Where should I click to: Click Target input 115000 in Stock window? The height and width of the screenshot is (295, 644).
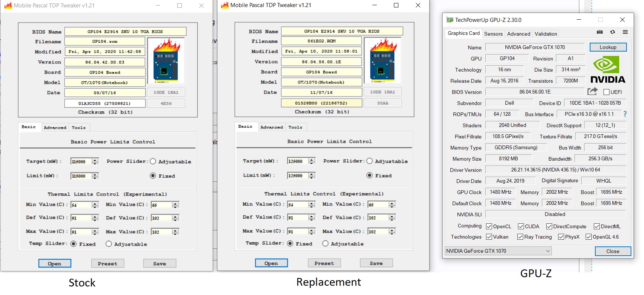[81, 161]
